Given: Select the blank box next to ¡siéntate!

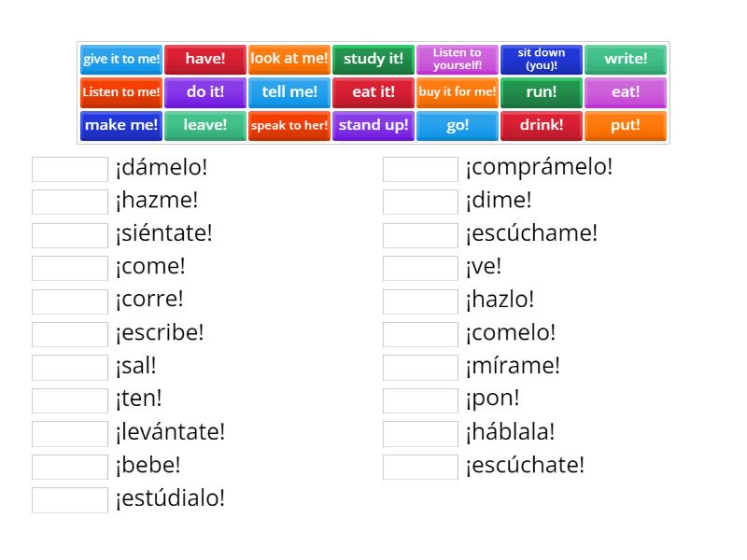Looking at the screenshot, I should (70, 235).
